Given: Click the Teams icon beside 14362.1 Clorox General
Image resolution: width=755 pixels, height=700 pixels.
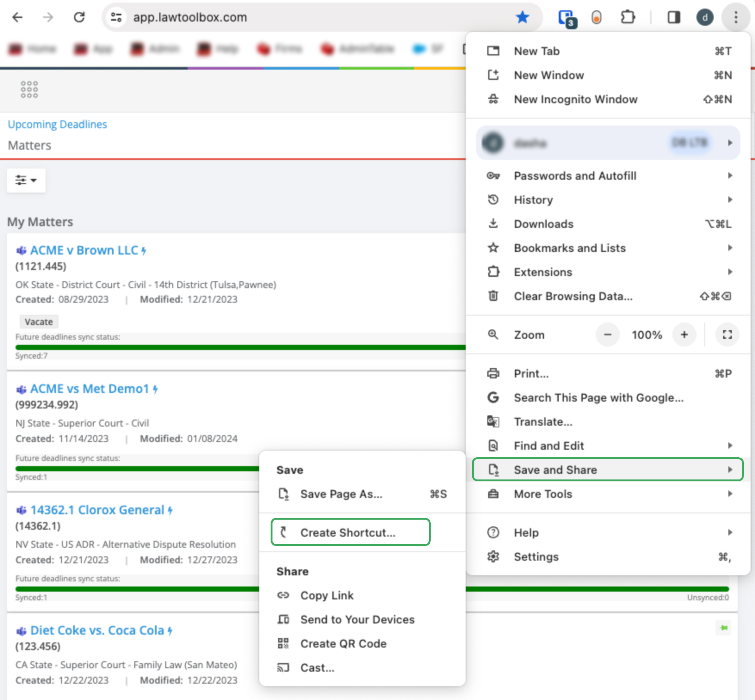Looking at the screenshot, I should [21, 510].
